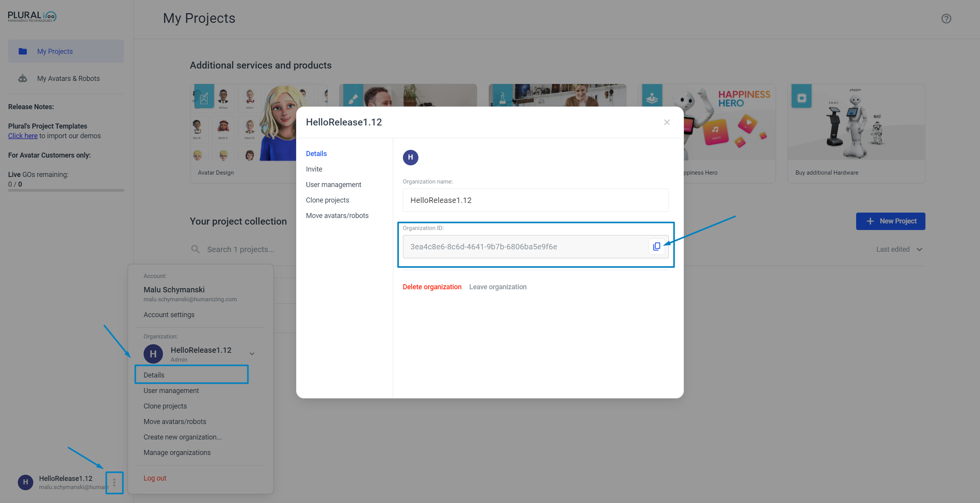Go to My Projects in the sidebar
The width and height of the screenshot is (980, 503).
(66, 51)
